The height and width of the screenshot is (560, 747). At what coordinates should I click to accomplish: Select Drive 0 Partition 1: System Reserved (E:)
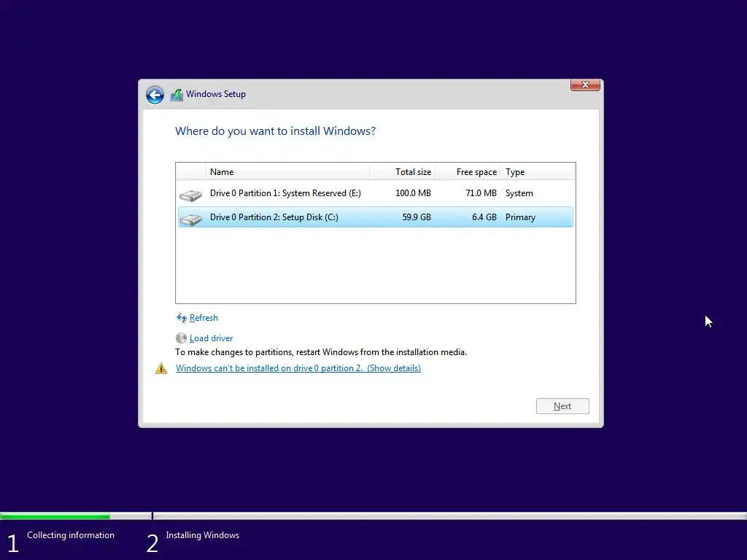376,193
